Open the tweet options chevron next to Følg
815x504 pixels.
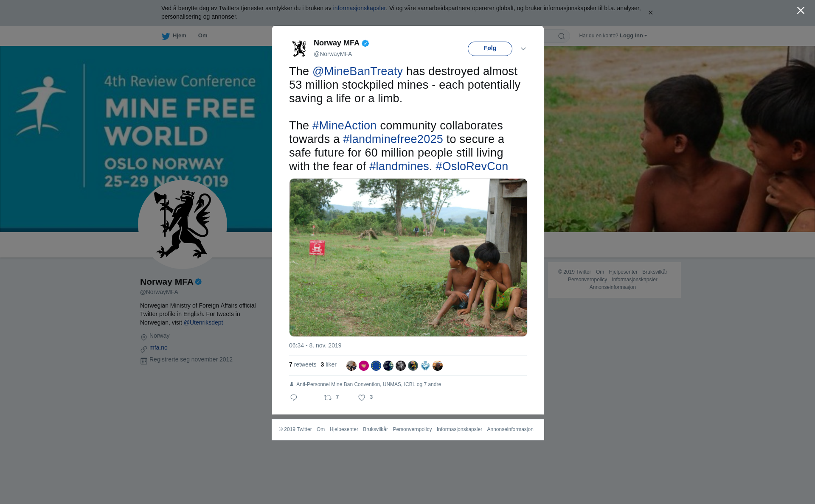[x=523, y=49]
